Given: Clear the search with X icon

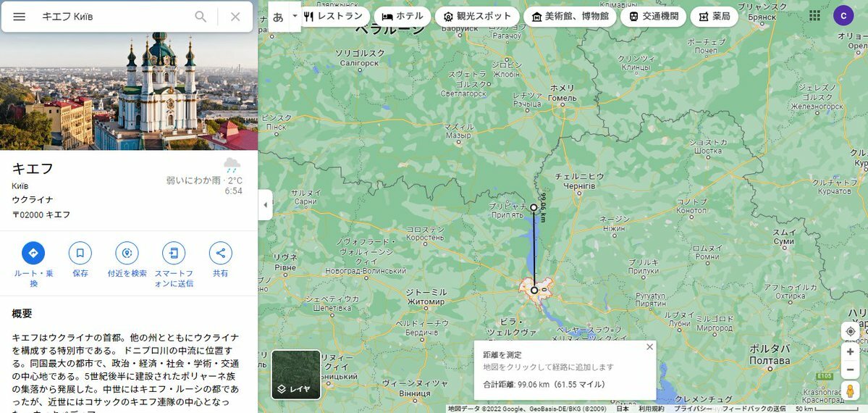Looking at the screenshot, I should click(235, 17).
